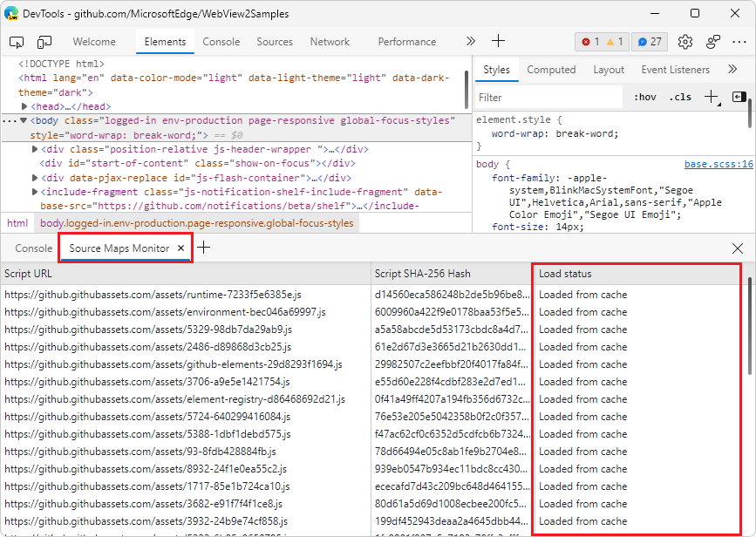Viewport: 756px width, 537px height.
Task: Activate the inspect element picker icon
Action: (17, 42)
